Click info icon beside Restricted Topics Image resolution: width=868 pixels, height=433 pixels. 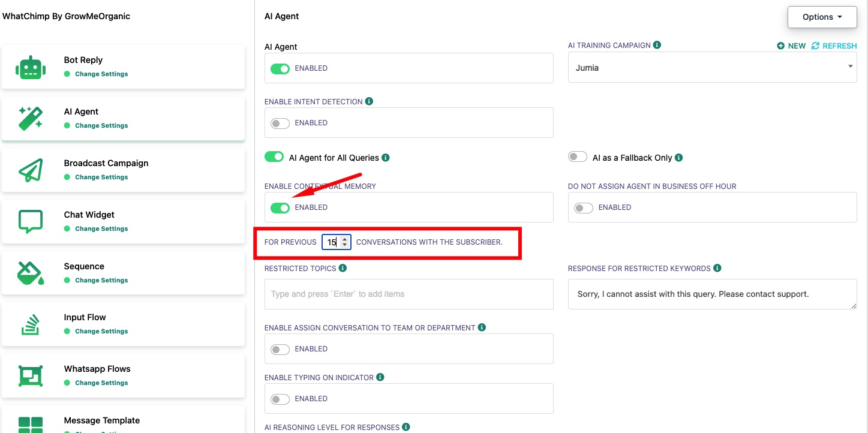[343, 268]
